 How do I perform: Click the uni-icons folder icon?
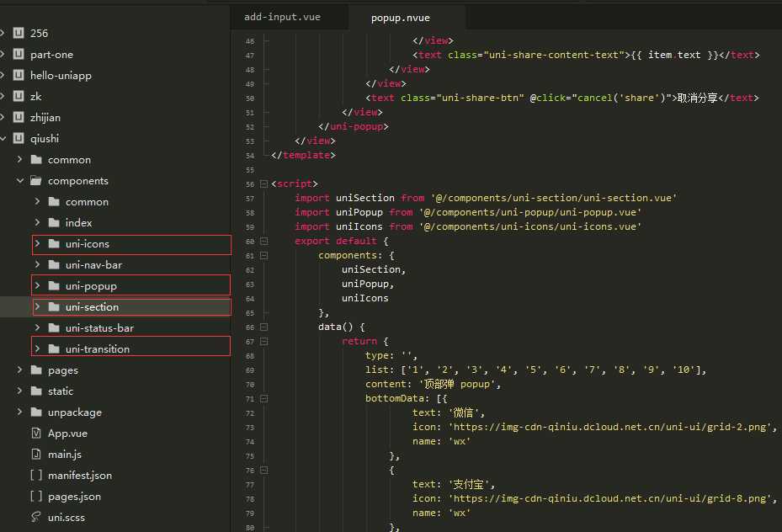coord(54,243)
